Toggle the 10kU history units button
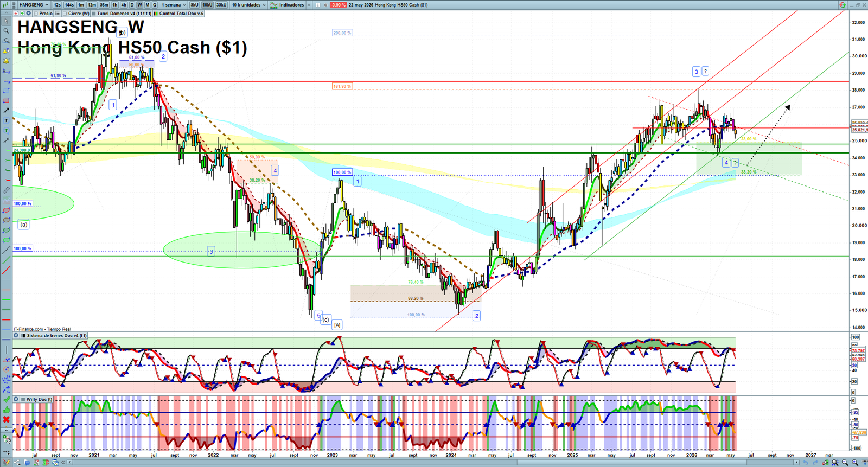 (x=207, y=5)
